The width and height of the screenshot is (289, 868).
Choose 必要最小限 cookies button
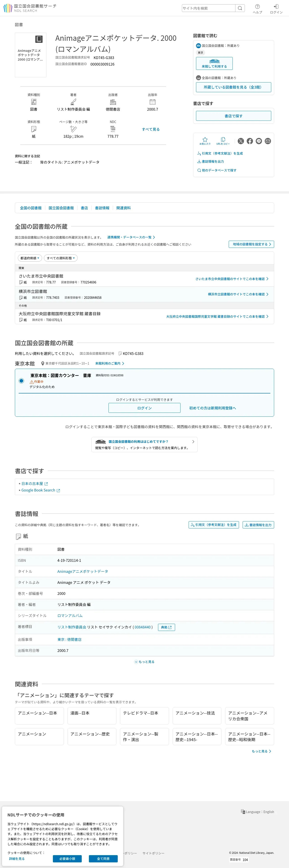67,859
